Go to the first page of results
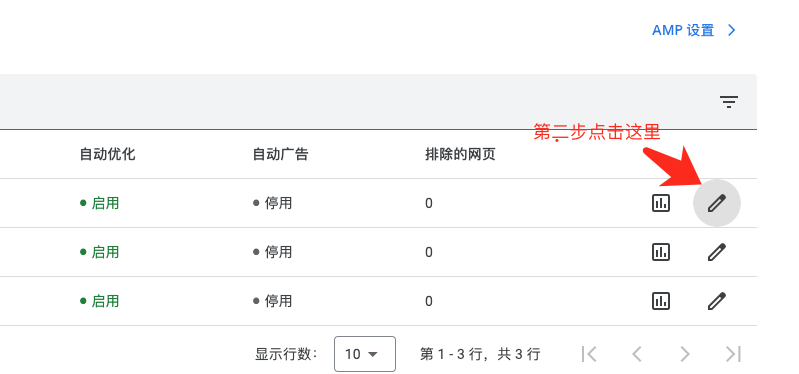The height and width of the screenshot is (374, 799). pyautogui.click(x=589, y=354)
